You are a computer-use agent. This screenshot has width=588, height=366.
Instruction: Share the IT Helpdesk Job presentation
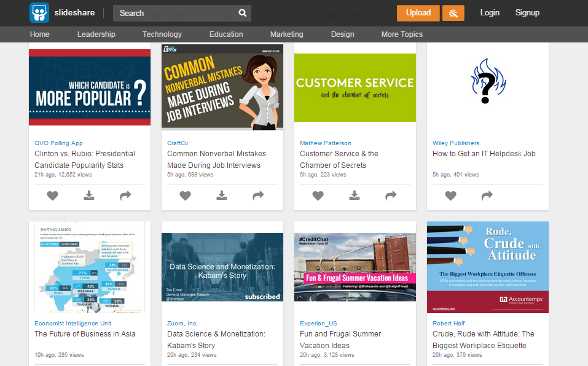(487, 196)
